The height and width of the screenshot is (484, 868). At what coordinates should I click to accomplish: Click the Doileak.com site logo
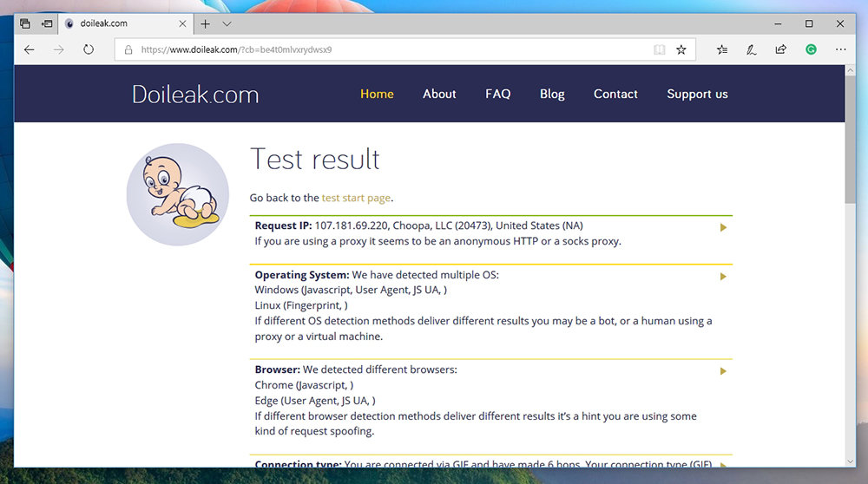point(194,95)
